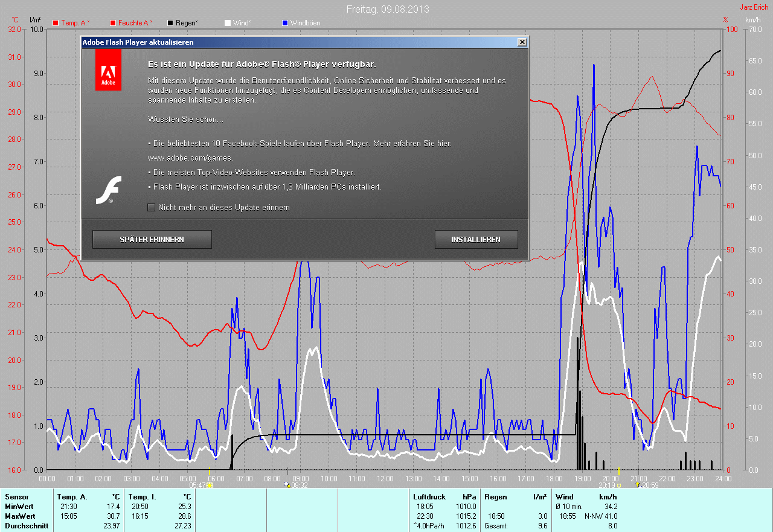Click the white Wind legend swatch
The height and width of the screenshot is (532, 773).
coord(227,23)
